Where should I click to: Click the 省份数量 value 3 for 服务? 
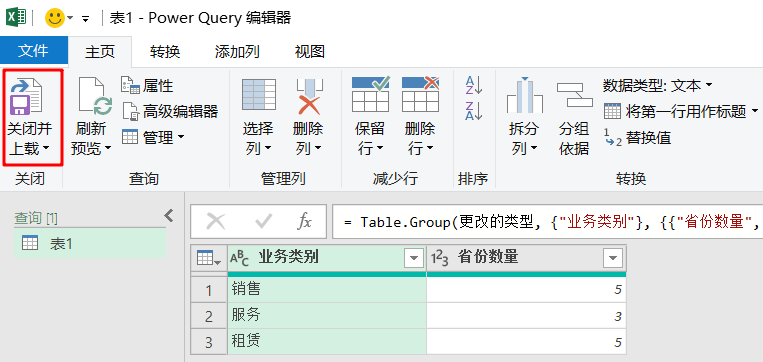(x=526, y=316)
